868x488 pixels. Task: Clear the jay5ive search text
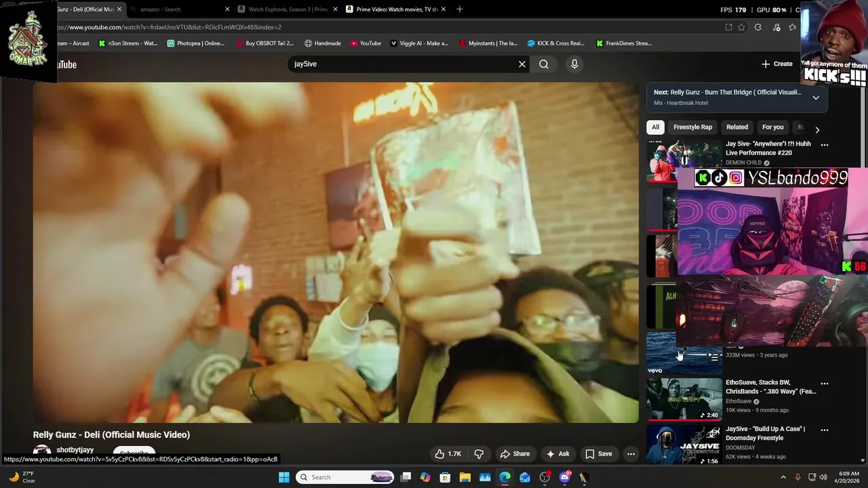click(522, 64)
